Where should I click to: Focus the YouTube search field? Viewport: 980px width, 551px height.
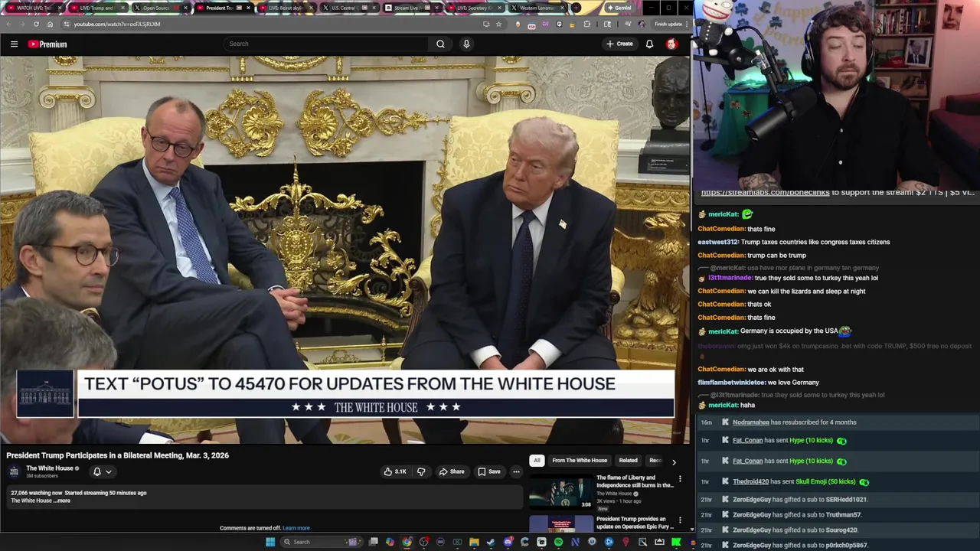pos(327,44)
